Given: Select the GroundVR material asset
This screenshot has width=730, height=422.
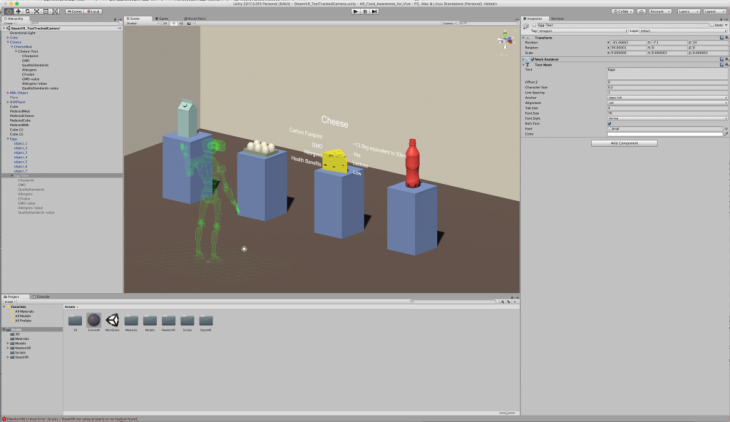Looking at the screenshot, I should click(x=94, y=319).
